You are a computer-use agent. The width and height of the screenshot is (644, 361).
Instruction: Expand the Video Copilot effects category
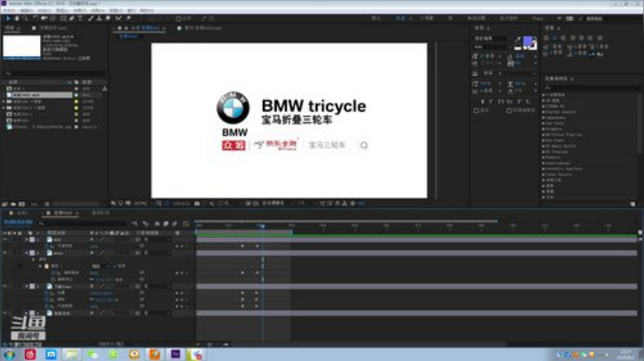544,174
